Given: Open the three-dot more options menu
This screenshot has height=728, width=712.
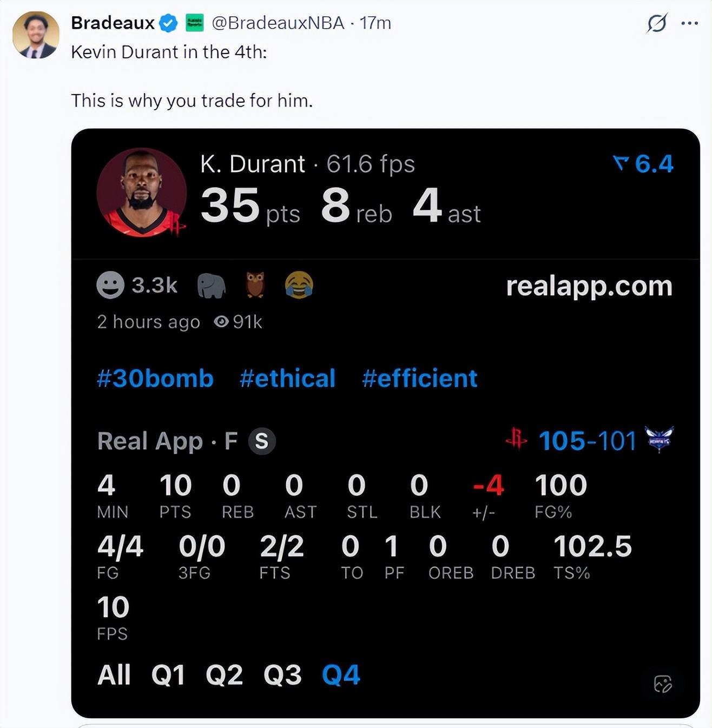Looking at the screenshot, I should click(x=689, y=23).
